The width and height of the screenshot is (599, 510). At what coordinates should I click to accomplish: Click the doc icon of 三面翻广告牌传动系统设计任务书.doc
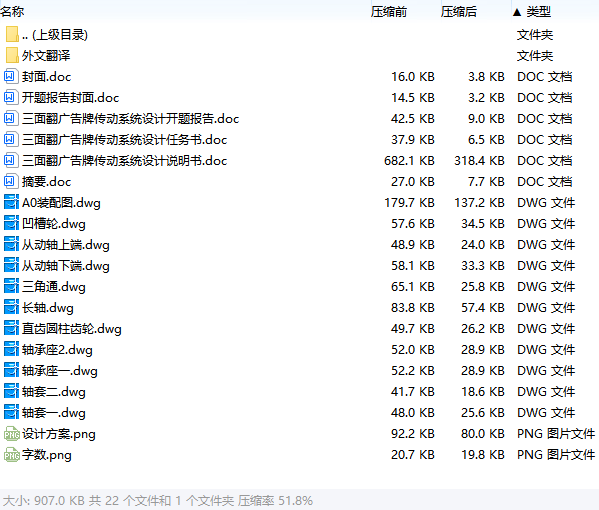[x=11, y=139]
